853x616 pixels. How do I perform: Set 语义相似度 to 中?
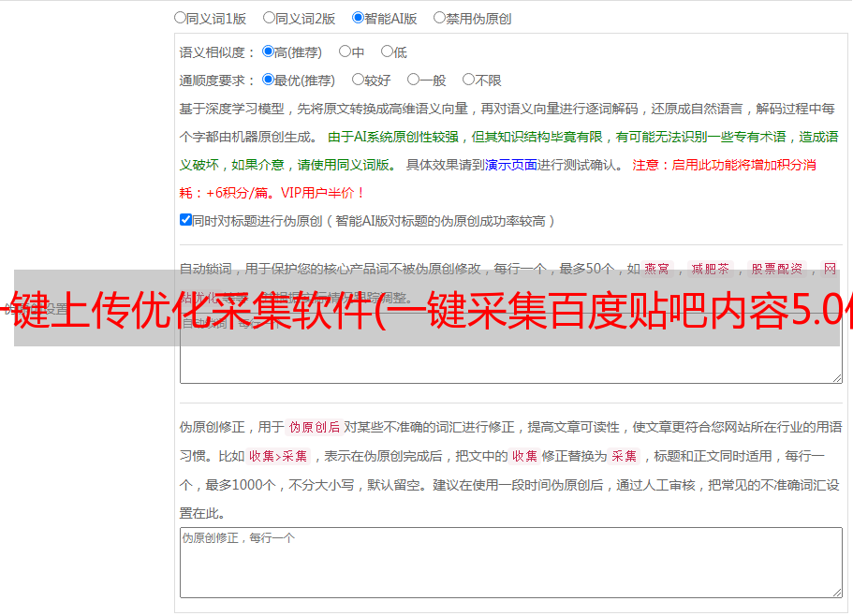(x=345, y=51)
